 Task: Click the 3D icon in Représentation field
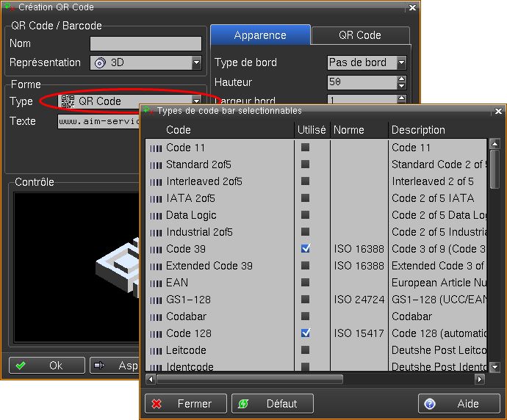tap(101, 63)
